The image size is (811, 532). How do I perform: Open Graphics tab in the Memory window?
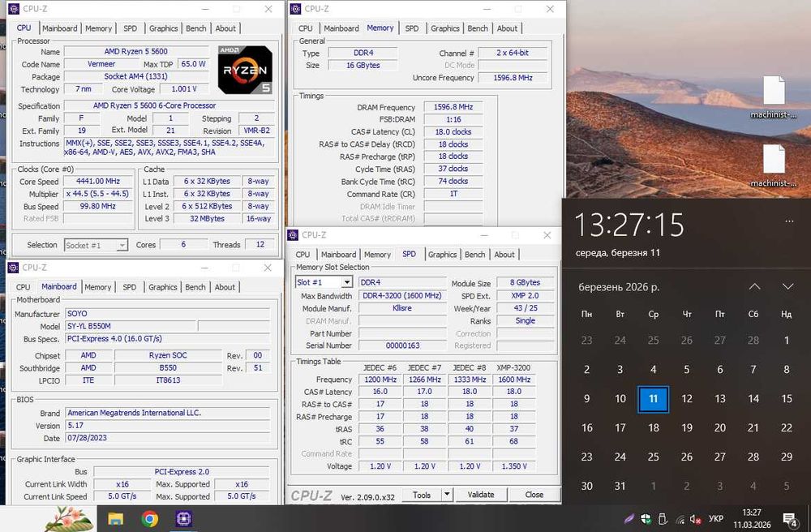click(x=444, y=28)
